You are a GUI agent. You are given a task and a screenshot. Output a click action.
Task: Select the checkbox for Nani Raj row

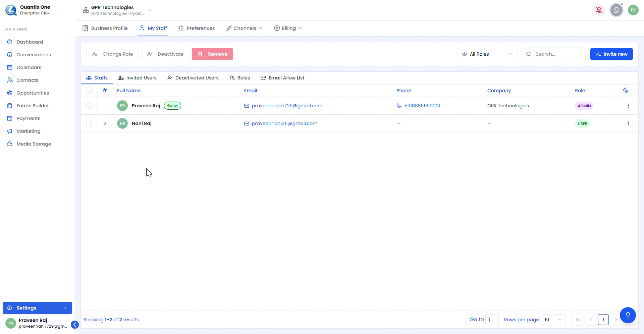(89, 123)
